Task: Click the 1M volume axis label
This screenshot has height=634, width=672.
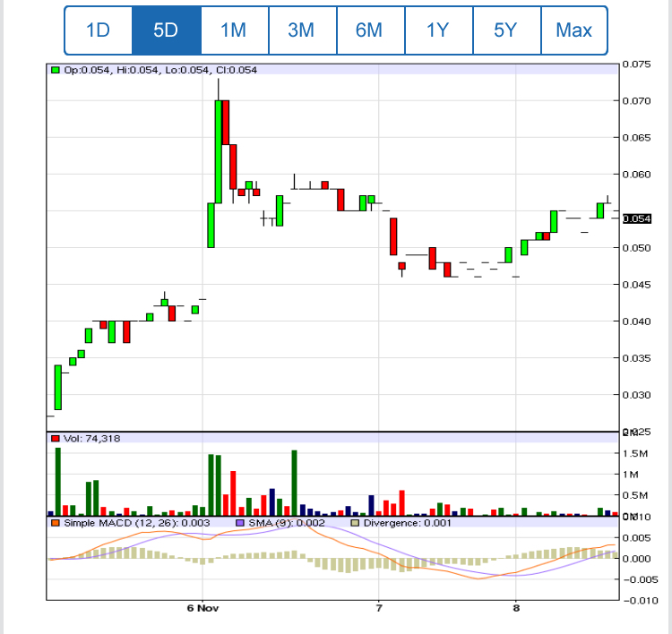Action: pos(631,475)
